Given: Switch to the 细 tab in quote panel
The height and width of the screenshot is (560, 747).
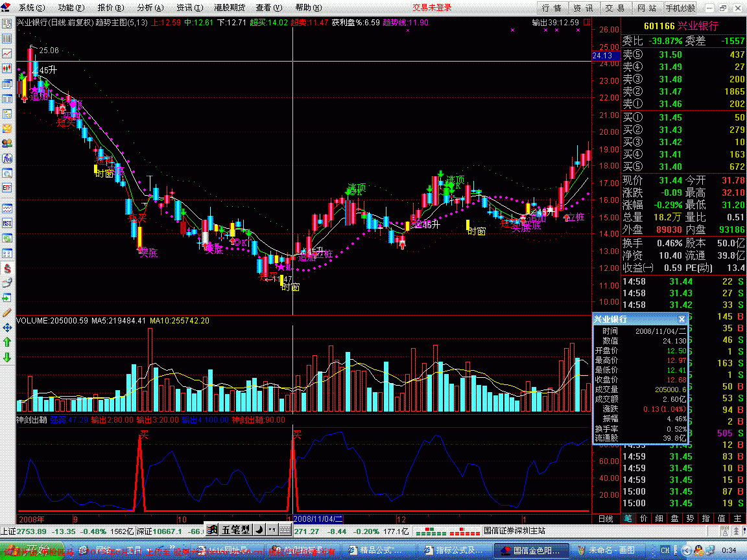Looking at the screenshot, I should click(659, 519).
